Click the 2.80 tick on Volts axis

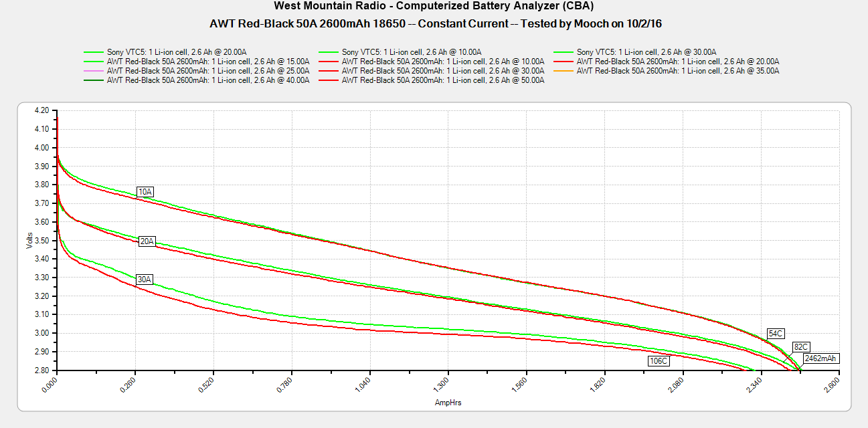pos(41,370)
